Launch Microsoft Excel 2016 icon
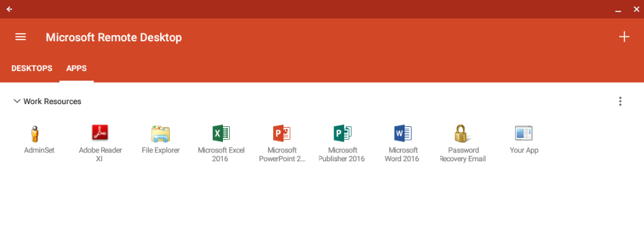 [x=221, y=133]
